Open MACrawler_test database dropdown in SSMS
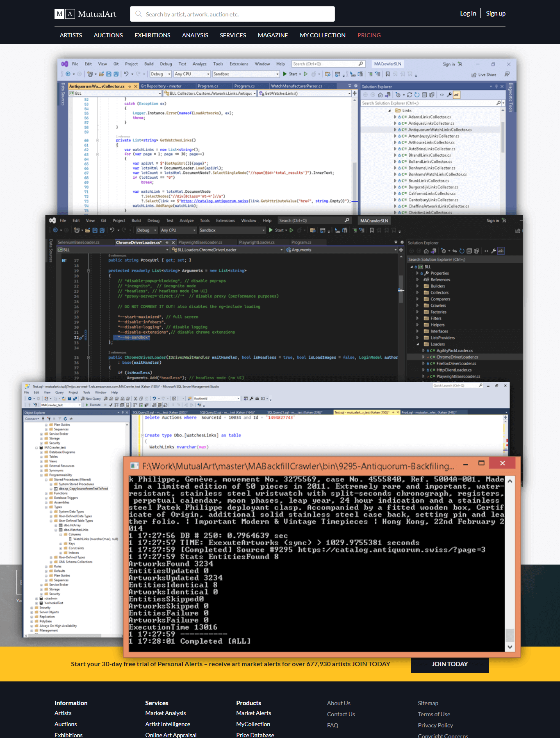 click(61, 405)
